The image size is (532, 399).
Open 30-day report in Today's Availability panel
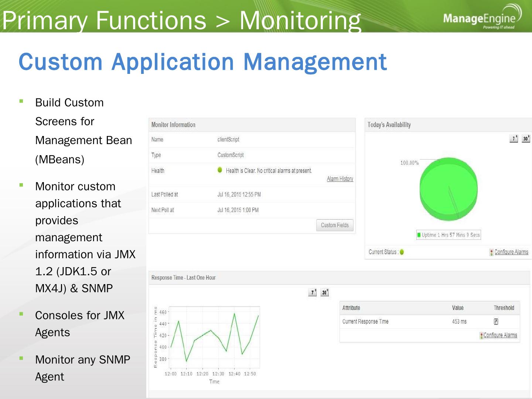526,139
